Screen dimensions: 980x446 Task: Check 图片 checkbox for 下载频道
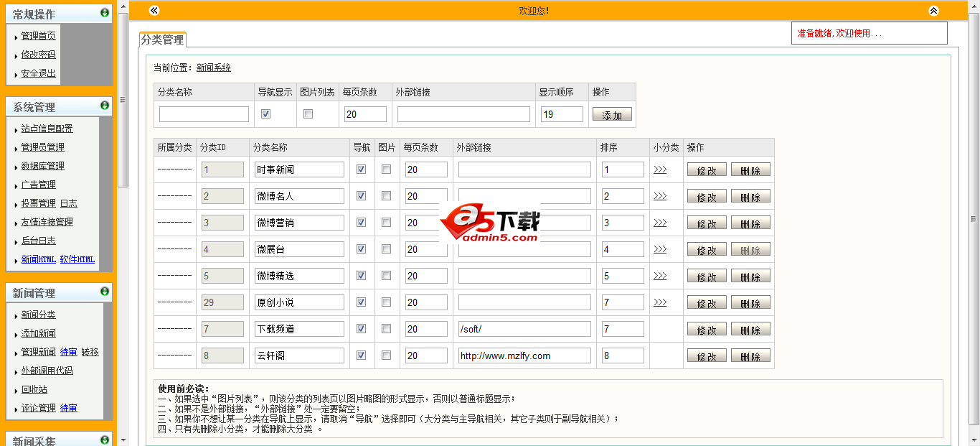(x=387, y=329)
